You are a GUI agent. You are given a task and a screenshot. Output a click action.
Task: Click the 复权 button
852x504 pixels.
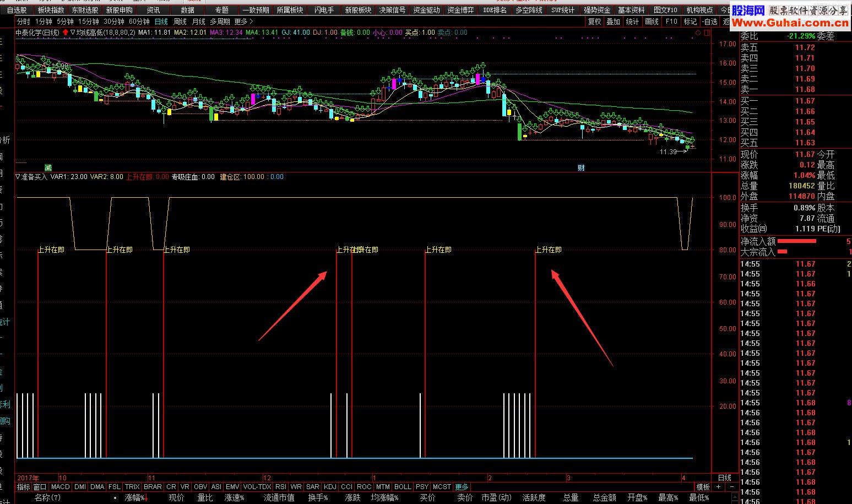(x=595, y=21)
